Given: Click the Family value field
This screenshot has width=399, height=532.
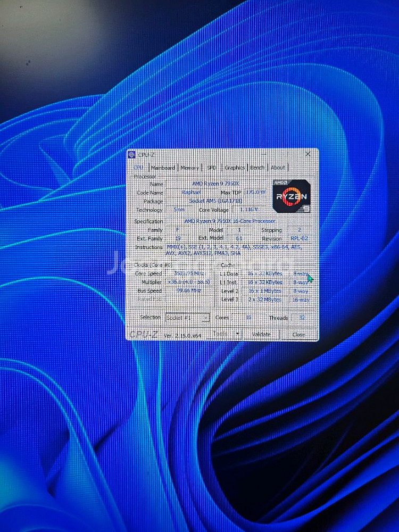Looking at the screenshot, I should click(178, 230).
